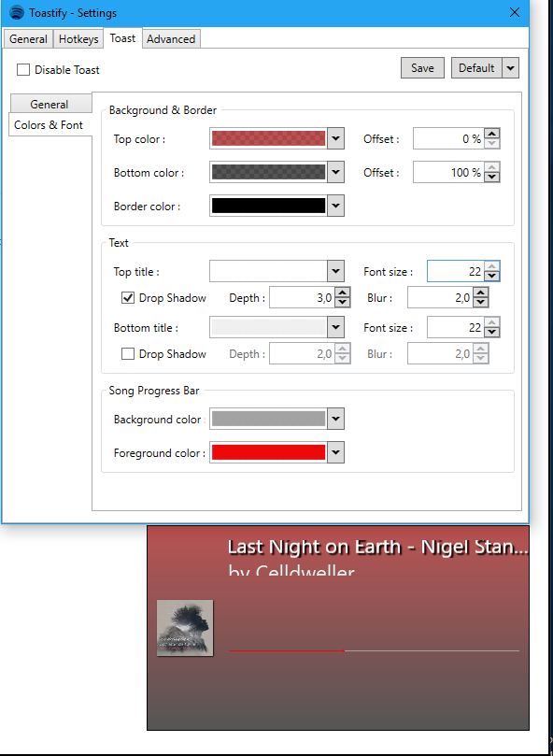Click the Save button
The width and height of the screenshot is (553, 756).
point(422,68)
